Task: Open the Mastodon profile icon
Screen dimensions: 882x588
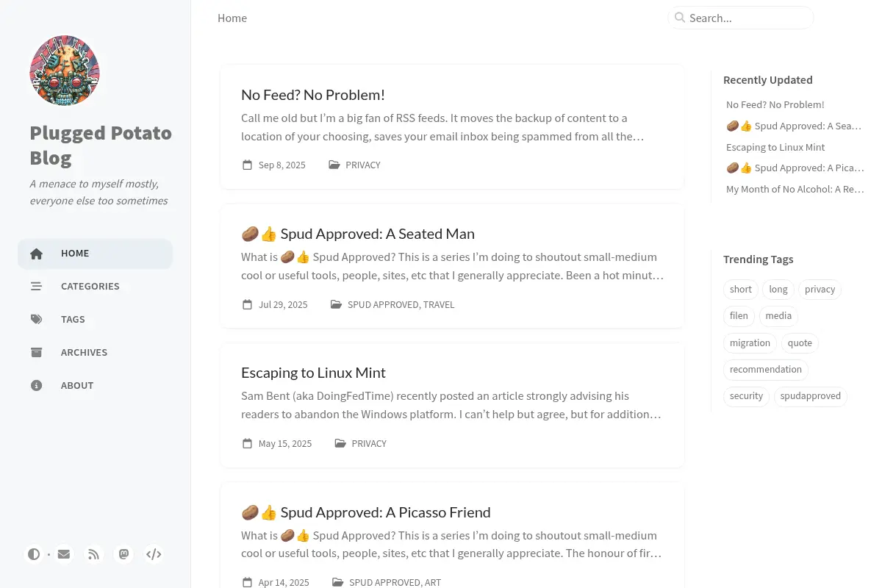Action: 123,554
